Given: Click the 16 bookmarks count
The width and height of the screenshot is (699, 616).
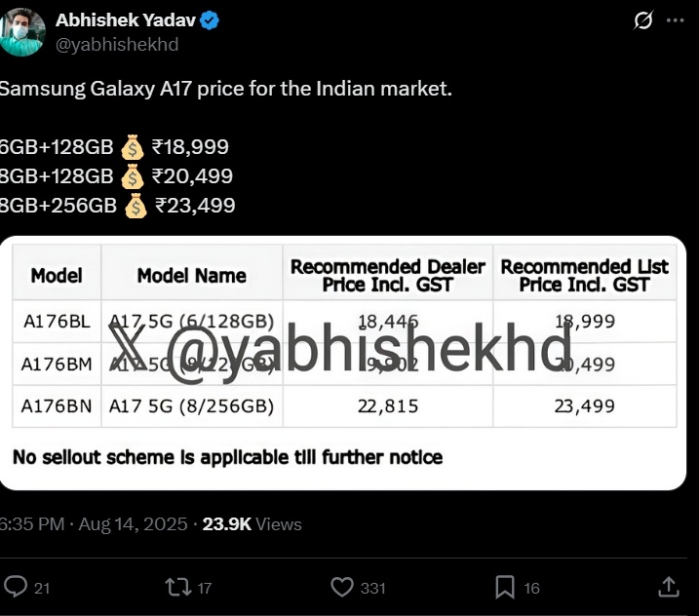Looking at the screenshot, I should pyautogui.click(x=531, y=588).
